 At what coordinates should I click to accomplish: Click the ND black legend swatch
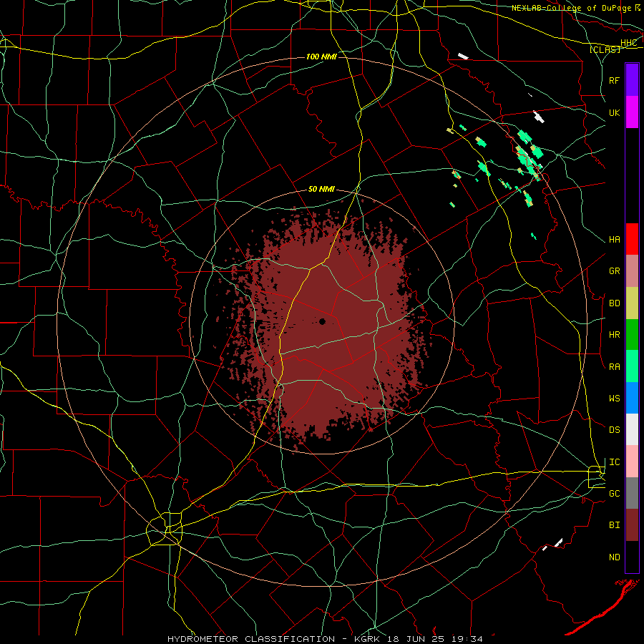[632, 557]
